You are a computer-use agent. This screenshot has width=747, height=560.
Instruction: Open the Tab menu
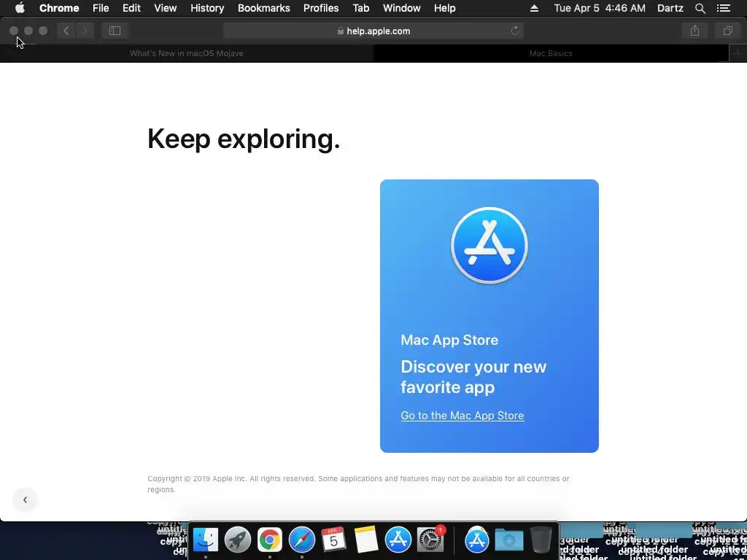360,8
